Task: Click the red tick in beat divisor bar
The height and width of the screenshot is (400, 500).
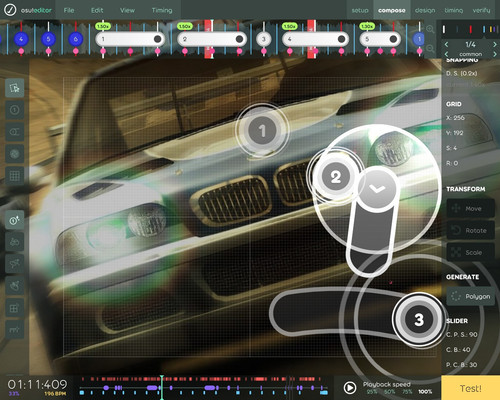Action: (471, 30)
